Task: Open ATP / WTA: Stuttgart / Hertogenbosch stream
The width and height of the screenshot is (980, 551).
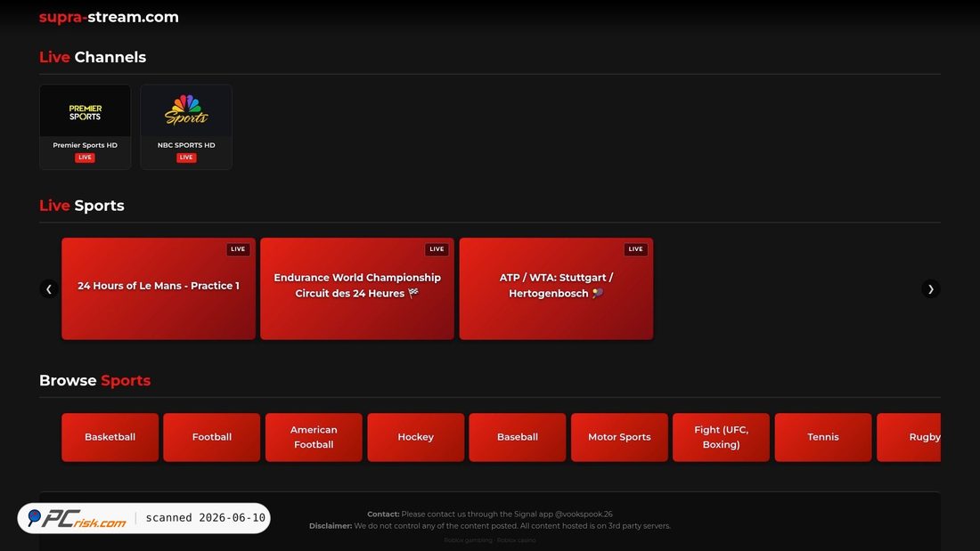Action: 556,288
